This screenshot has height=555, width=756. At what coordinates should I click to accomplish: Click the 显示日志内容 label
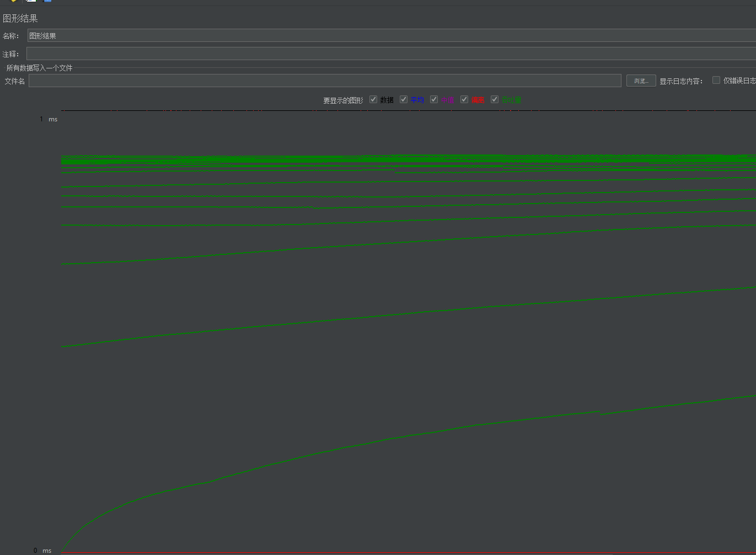pos(681,81)
